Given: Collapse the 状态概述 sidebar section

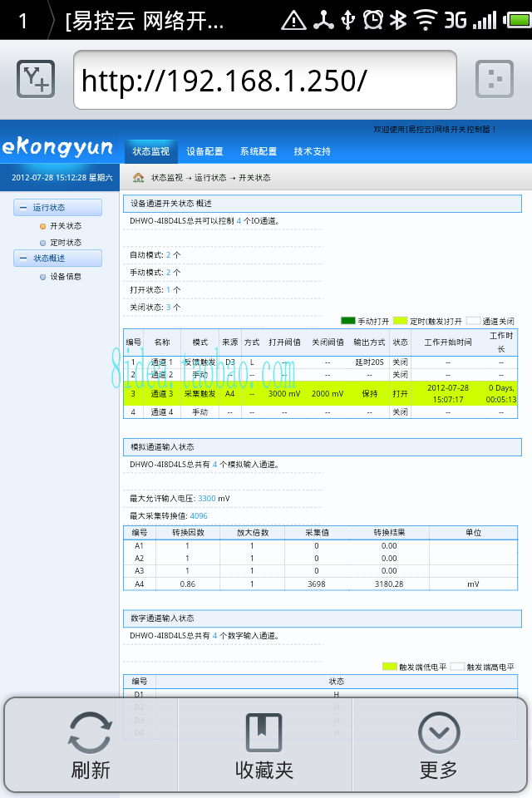Looking at the screenshot, I should (23, 259).
